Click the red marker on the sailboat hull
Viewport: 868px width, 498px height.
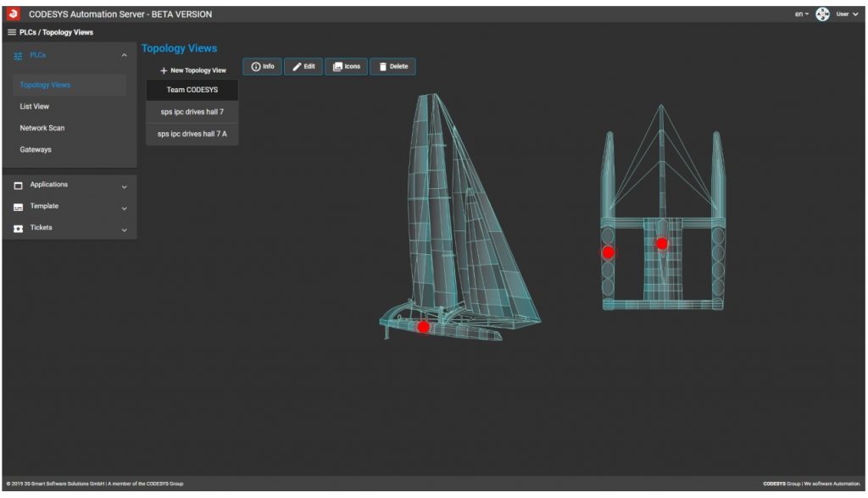[424, 327]
